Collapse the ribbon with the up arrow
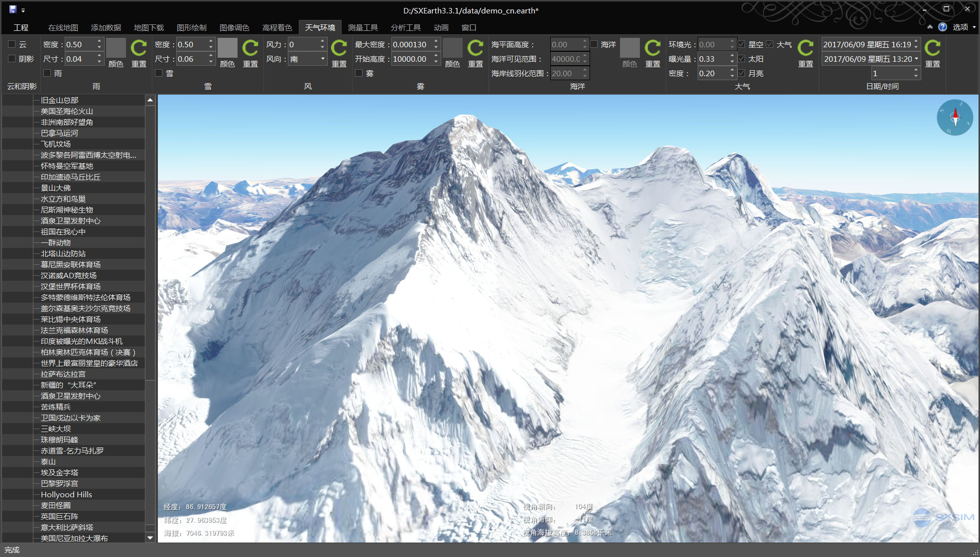 tap(930, 27)
